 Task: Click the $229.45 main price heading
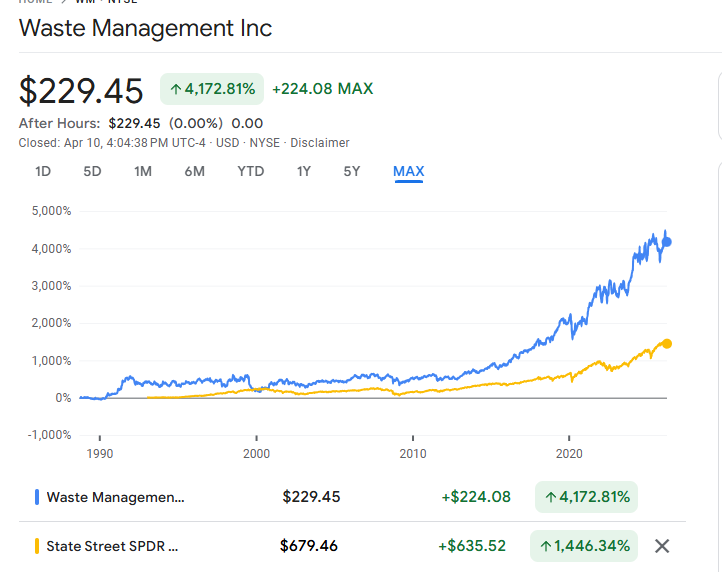(x=81, y=91)
